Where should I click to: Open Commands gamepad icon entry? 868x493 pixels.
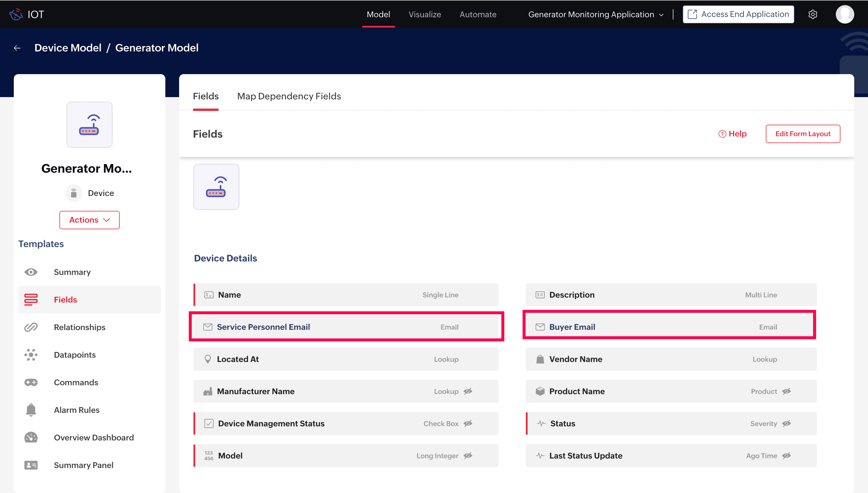point(31,382)
